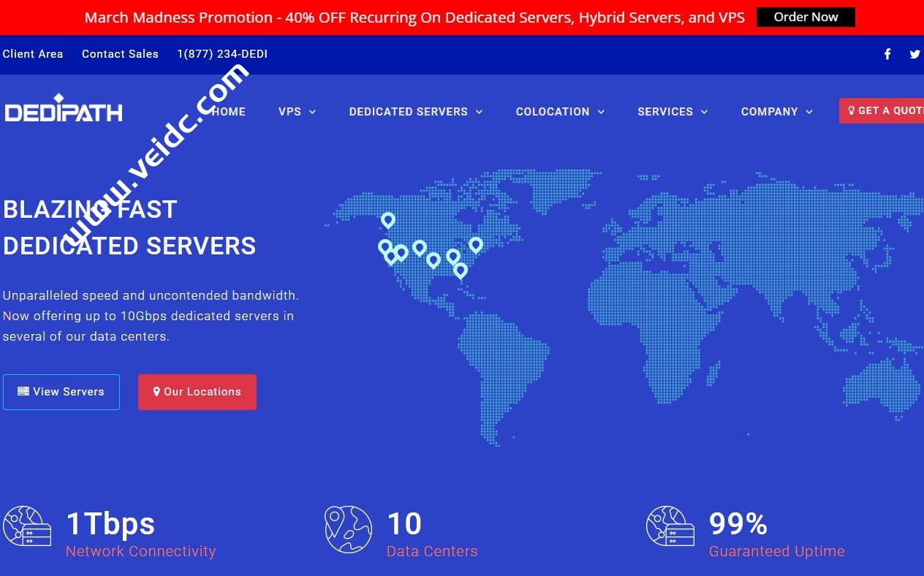Click the '99%' statistic text
This screenshot has height=576, width=924.
coord(738,524)
